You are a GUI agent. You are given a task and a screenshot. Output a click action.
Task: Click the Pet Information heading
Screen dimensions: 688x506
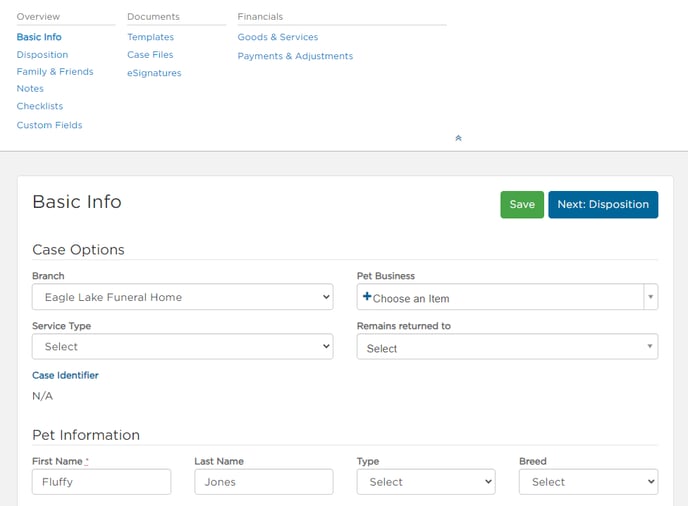[86, 435]
